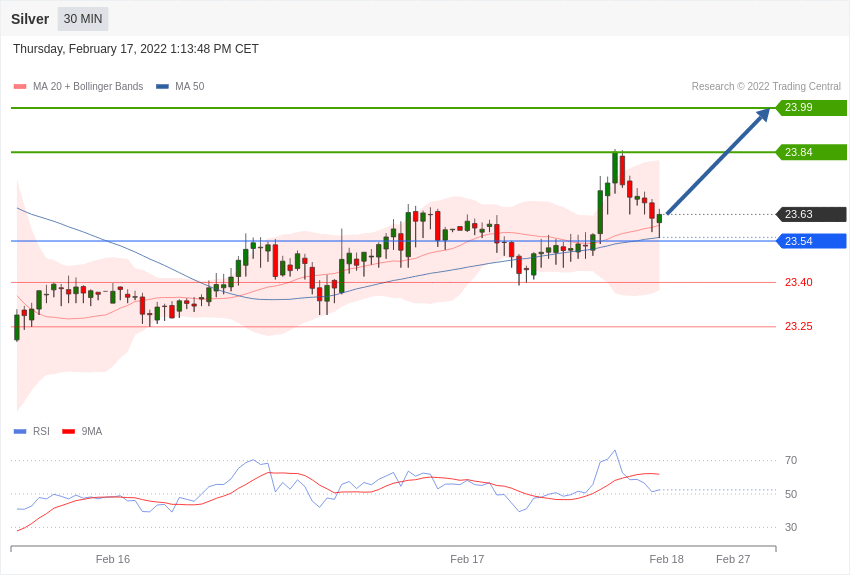Screen dimensions: 850x576
Task: Select the timestamp 'Thursday, February 17, 2022 1:13:48 PM CET'
Action: tap(136, 49)
